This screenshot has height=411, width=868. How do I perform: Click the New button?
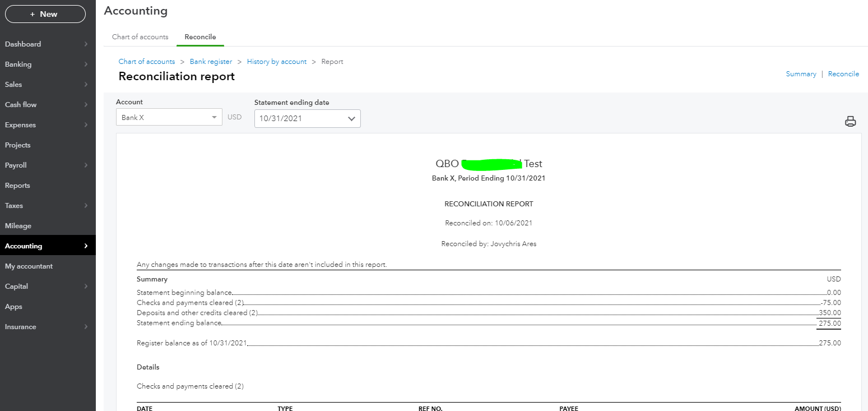click(x=45, y=14)
